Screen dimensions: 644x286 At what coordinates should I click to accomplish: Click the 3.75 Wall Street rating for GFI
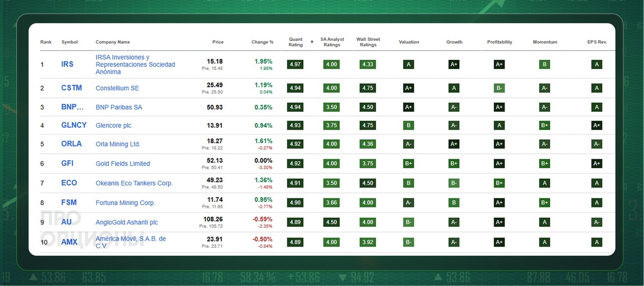click(x=368, y=163)
